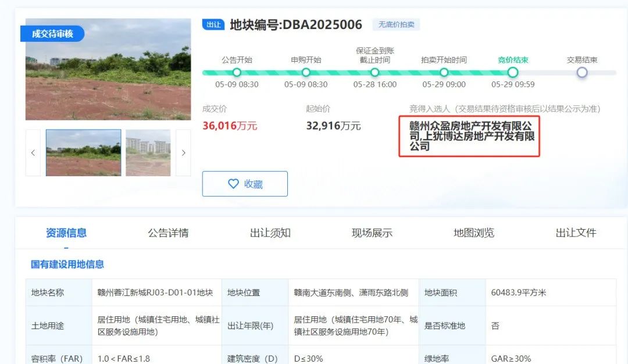Click the 起始价 label
This screenshot has width=628, height=364.
318,109
